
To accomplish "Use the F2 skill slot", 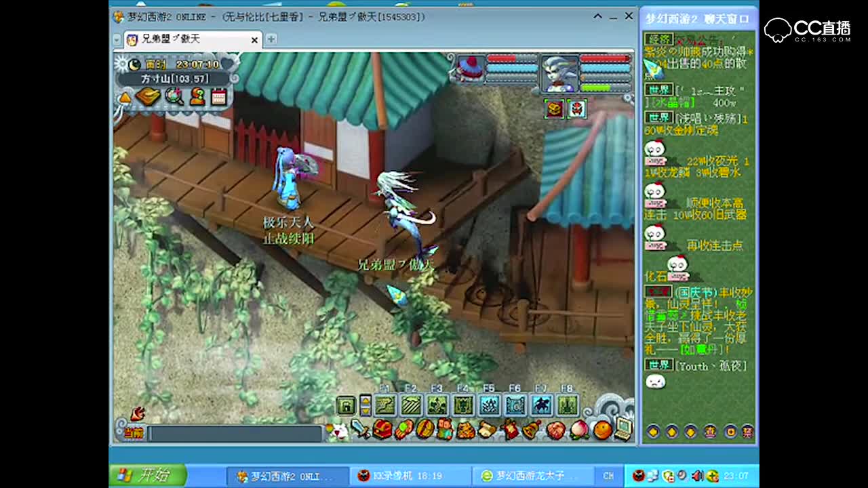I will coord(411,405).
